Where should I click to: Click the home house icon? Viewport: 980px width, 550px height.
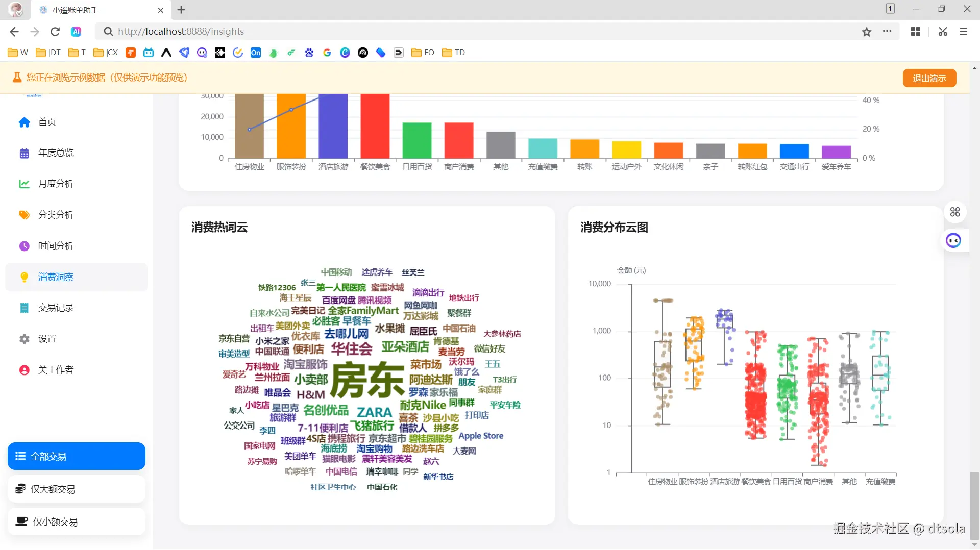(24, 122)
